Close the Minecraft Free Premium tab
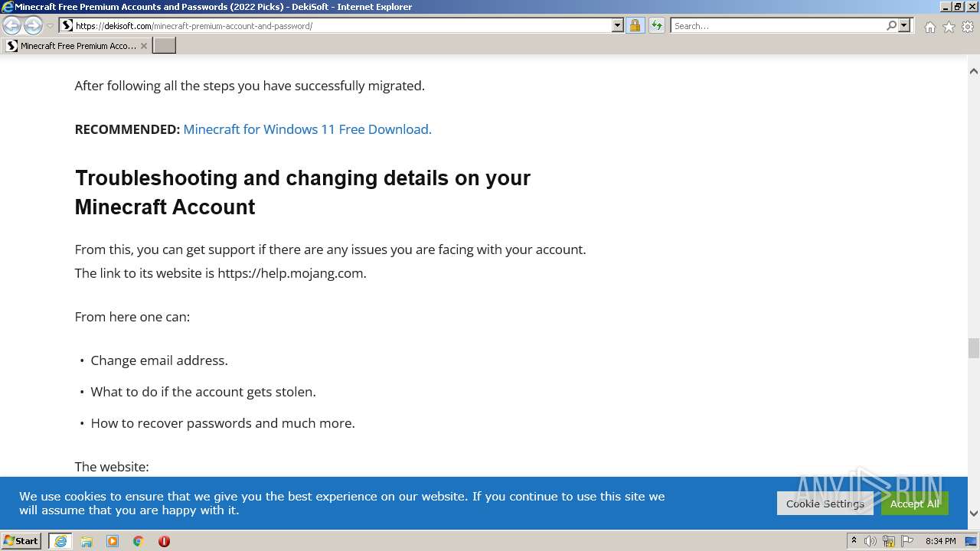This screenshot has height=551, width=980. click(144, 46)
